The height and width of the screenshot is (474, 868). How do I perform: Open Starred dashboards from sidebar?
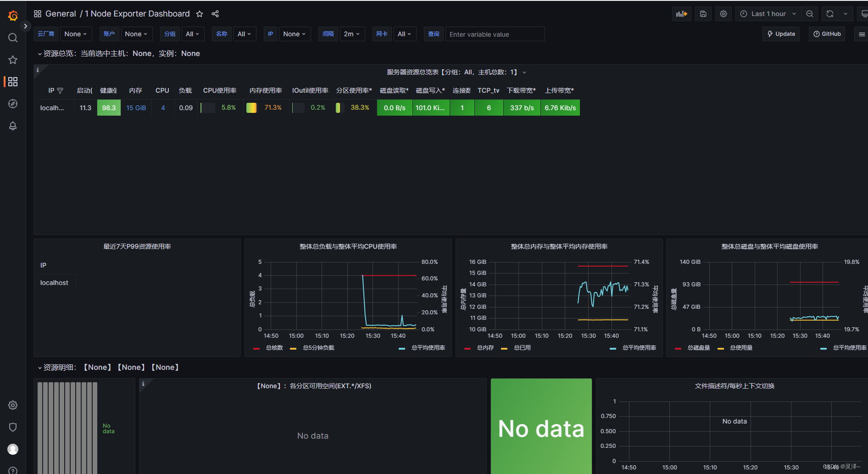tap(13, 60)
